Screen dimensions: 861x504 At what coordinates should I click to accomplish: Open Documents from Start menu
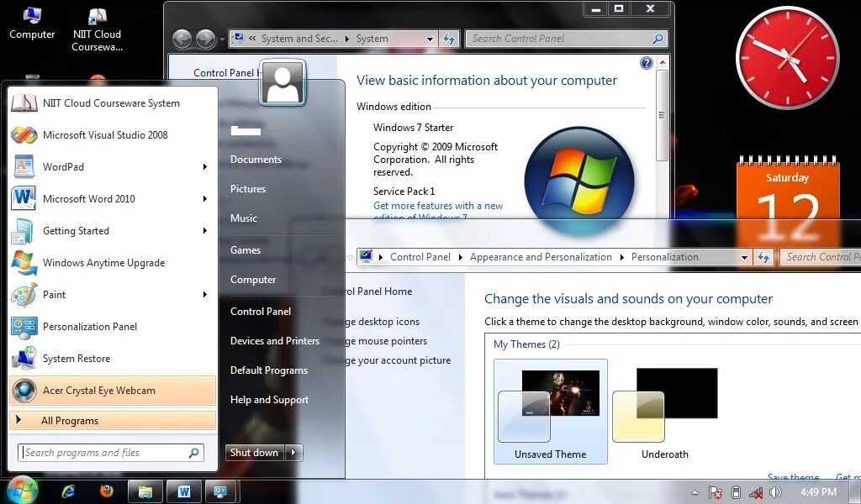256,160
